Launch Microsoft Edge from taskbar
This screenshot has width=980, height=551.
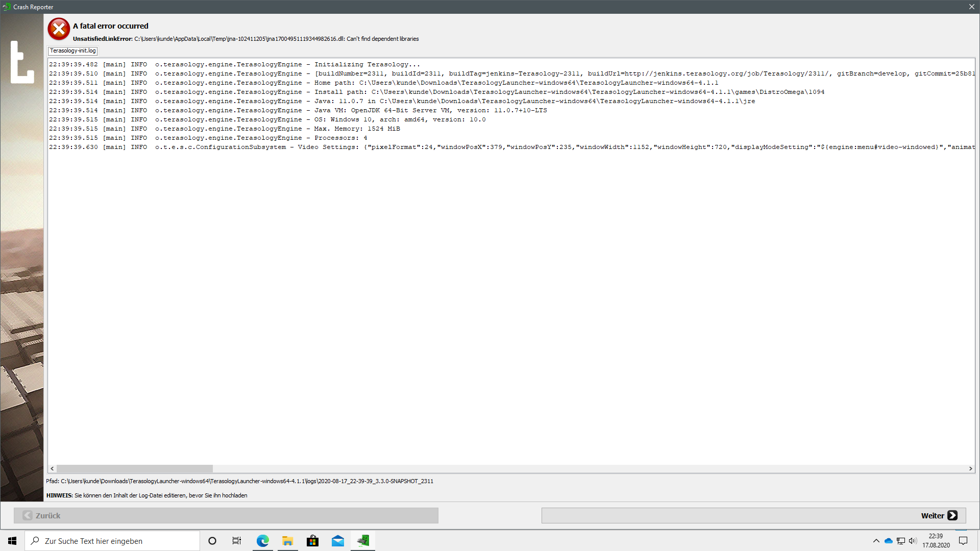click(x=262, y=541)
